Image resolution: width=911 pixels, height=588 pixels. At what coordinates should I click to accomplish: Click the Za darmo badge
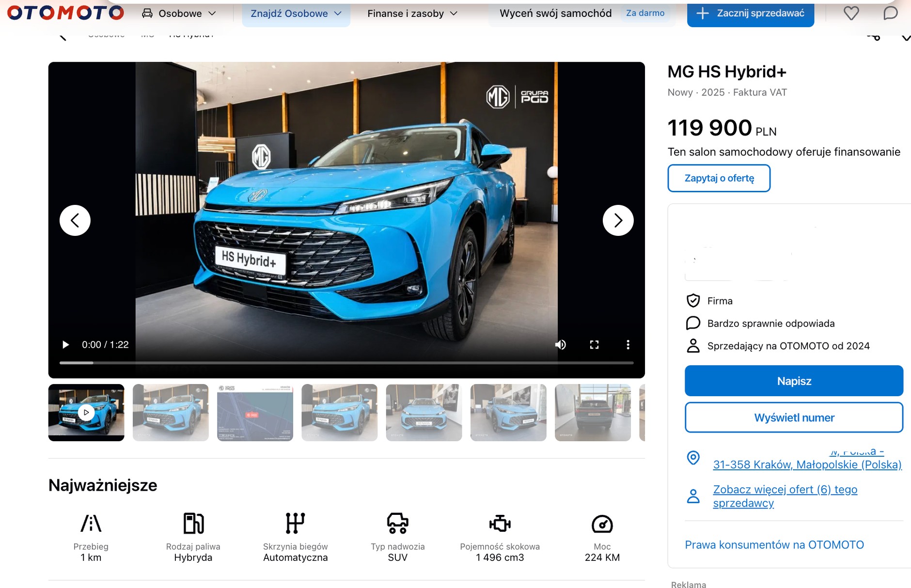[x=645, y=13]
